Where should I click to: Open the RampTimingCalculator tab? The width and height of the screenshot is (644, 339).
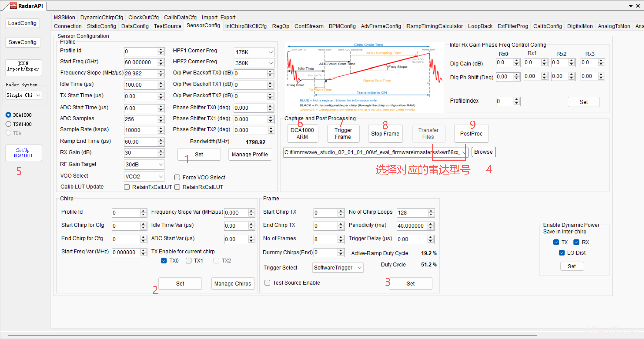click(434, 26)
